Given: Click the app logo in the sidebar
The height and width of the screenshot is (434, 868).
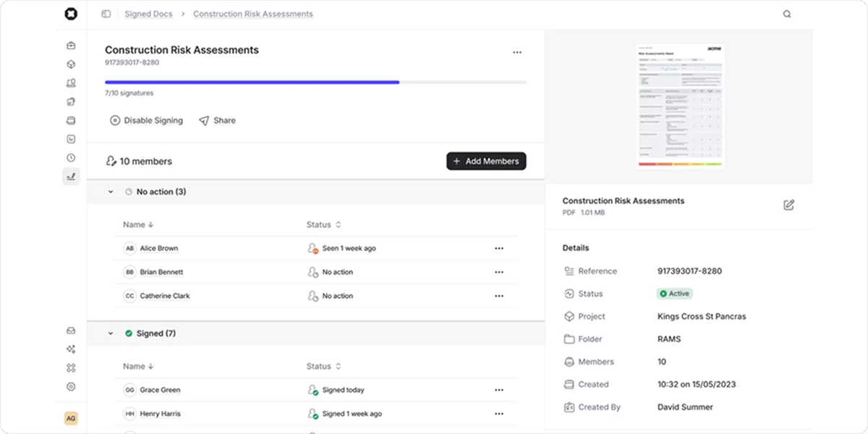Looking at the screenshot, I should pos(71,14).
